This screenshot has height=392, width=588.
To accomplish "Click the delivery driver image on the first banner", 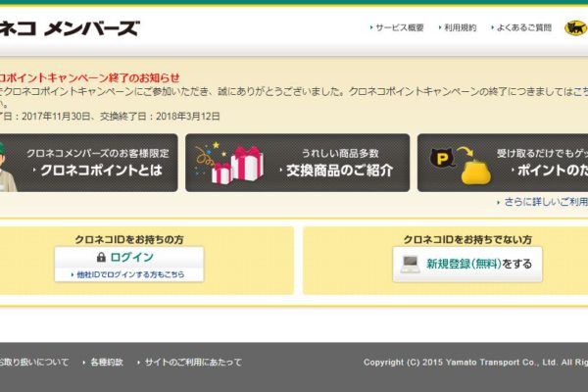I will [8, 167].
